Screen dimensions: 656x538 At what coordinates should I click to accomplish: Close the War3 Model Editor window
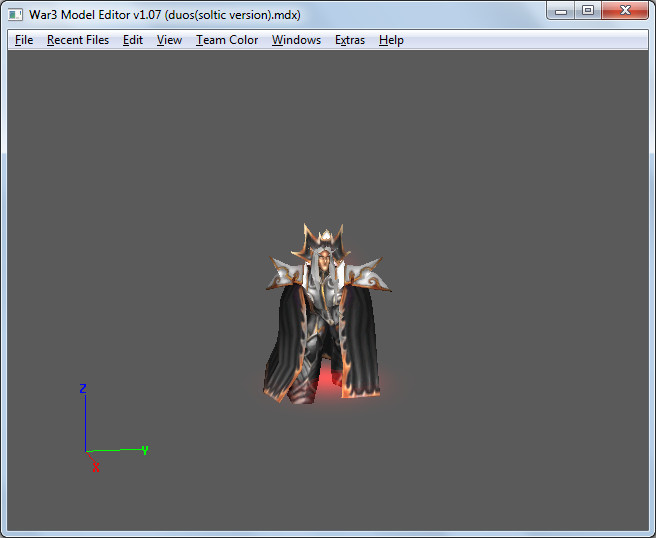click(x=625, y=10)
